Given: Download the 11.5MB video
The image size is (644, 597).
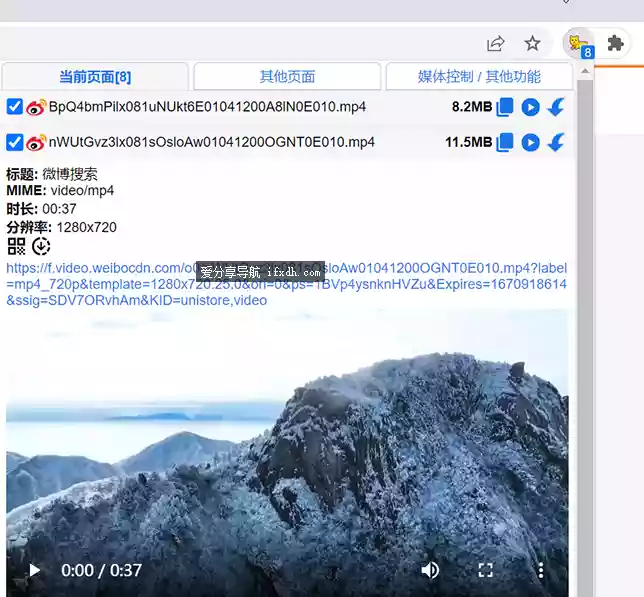Looking at the screenshot, I should point(556,142).
